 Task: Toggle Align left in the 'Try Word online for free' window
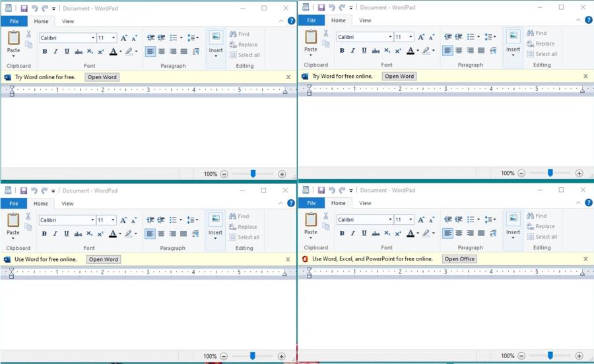150,51
